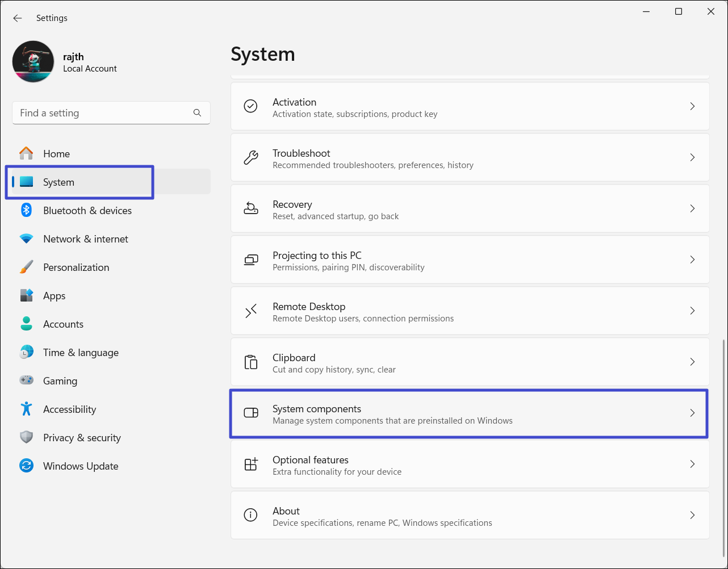Select Apps in the sidebar
Screen dimensions: 728x569
coord(55,296)
